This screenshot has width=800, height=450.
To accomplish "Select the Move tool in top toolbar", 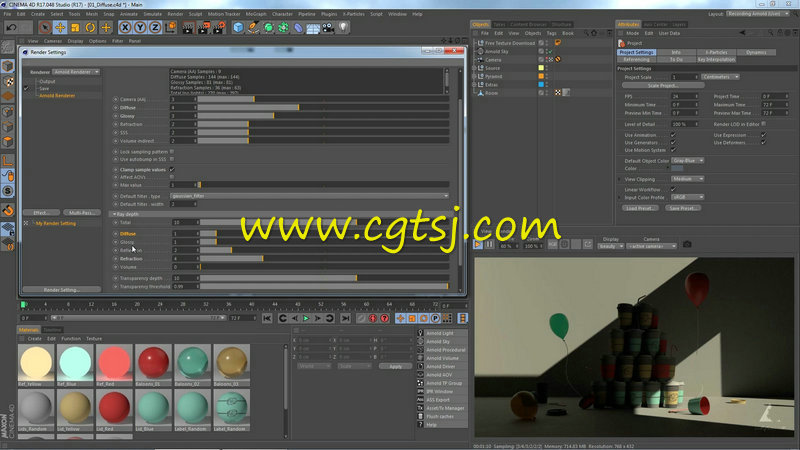I will click(60, 28).
